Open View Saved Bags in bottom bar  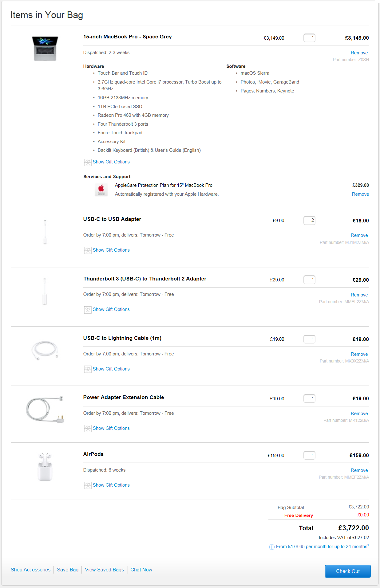point(104,570)
